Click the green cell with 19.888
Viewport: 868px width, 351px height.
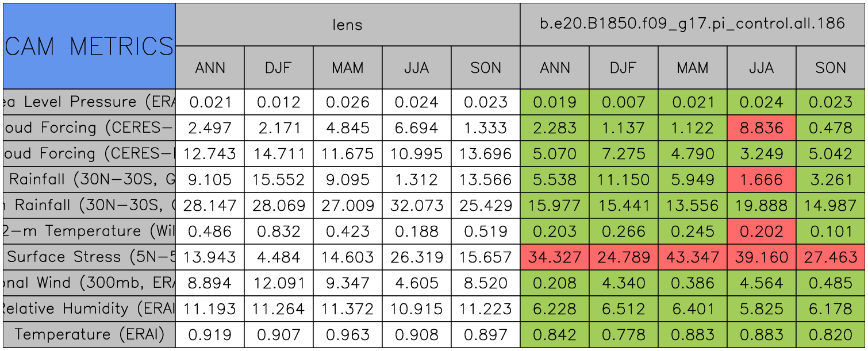[x=761, y=206]
